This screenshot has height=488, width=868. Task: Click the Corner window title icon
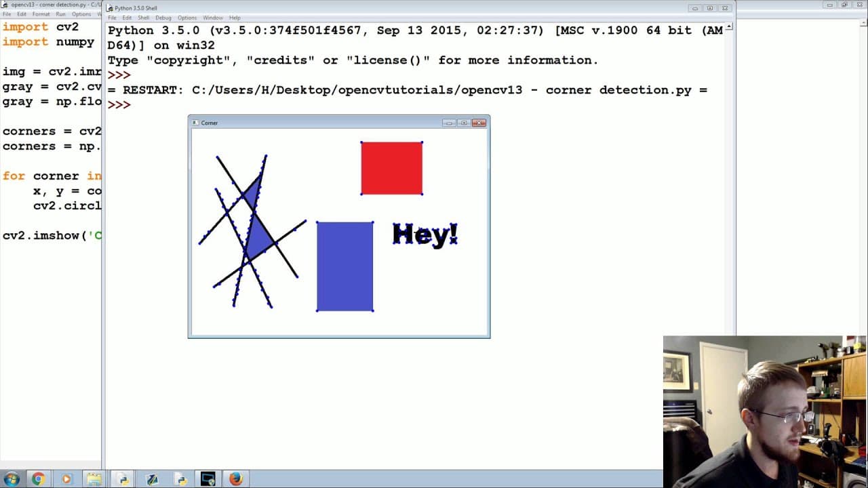coord(195,123)
